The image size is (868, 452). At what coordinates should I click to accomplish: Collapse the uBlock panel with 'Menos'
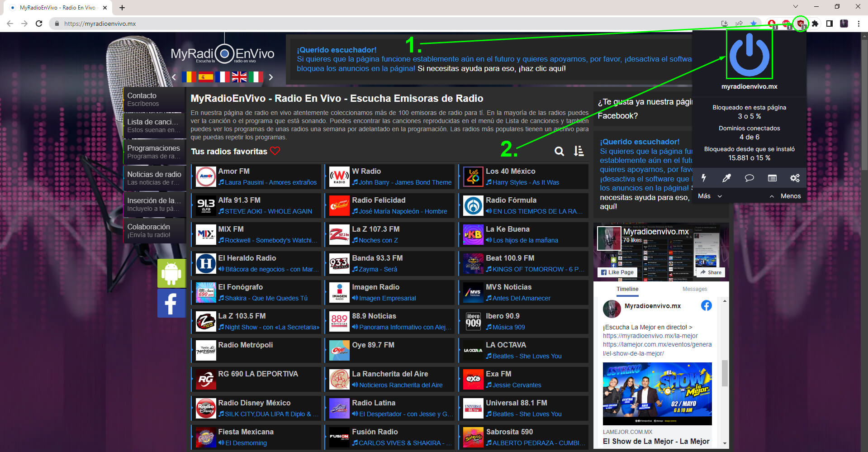pyautogui.click(x=785, y=196)
